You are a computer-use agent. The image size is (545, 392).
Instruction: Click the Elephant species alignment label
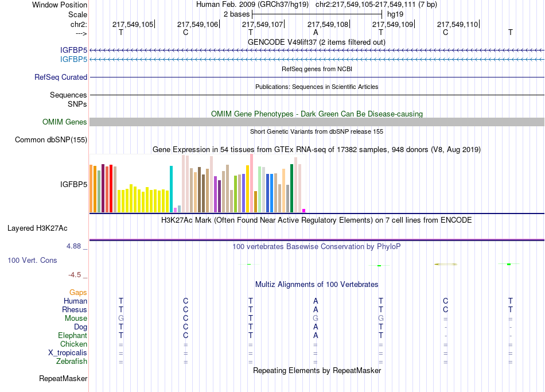click(x=72, y=336)
